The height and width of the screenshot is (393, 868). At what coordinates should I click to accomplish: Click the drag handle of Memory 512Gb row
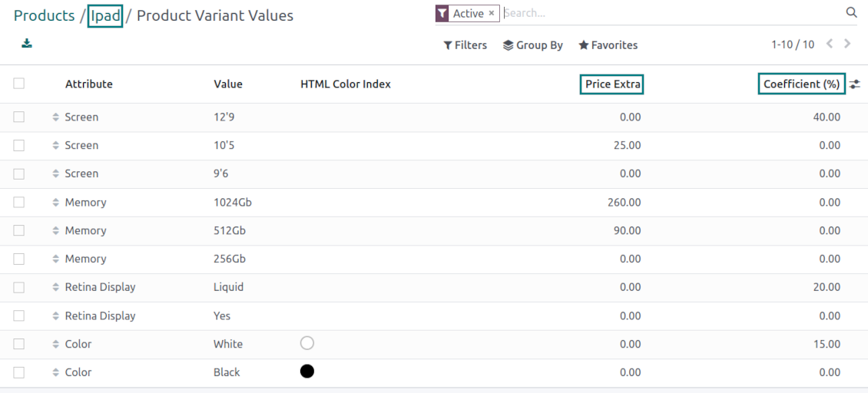[x=55, y=231]
